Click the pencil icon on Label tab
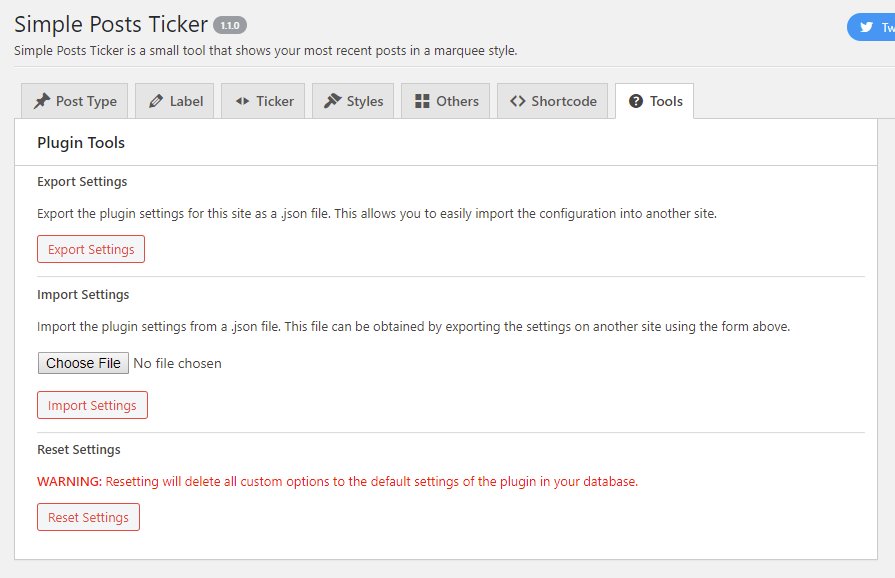895x578 pixels. click(x=155, y=101)
